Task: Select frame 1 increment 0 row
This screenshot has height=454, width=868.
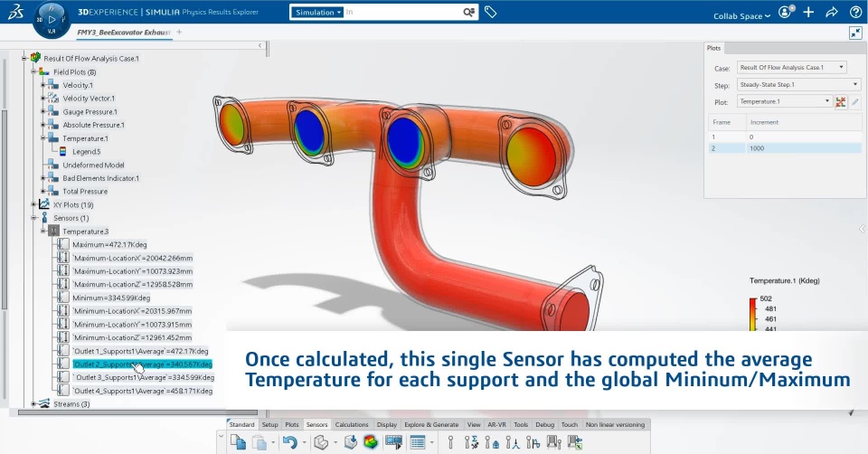Action: coord(785,137)
